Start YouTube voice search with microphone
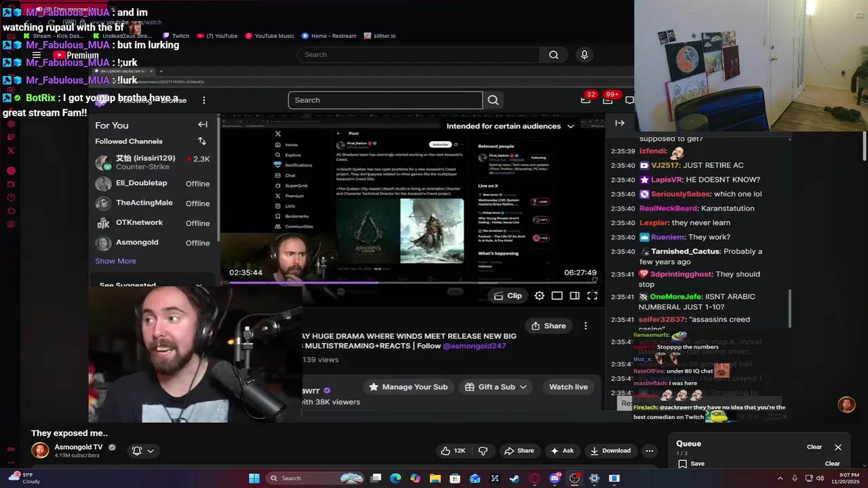Image resolution: width=868 pixels, height=488 pixels. (x=584, y=55)
